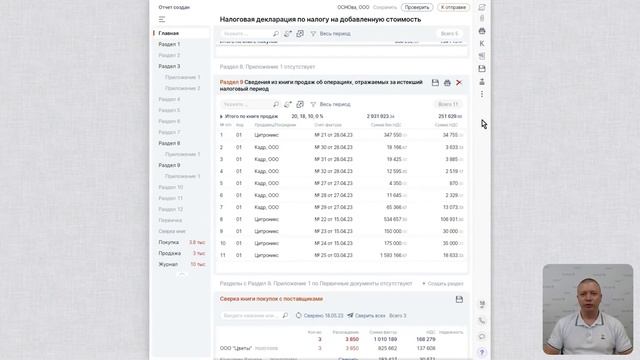
Task: Click the upload icon above the three dots
Action: (482, 82)
